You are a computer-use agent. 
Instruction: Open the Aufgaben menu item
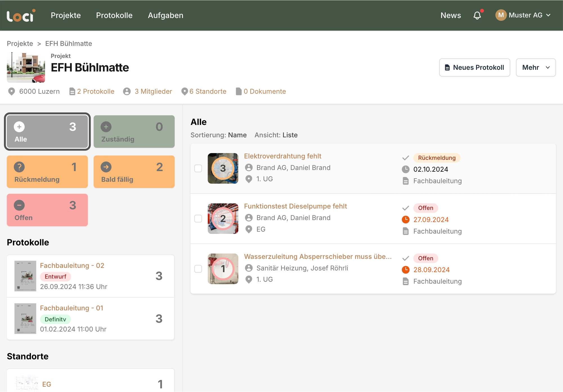(x=165, y=15)
